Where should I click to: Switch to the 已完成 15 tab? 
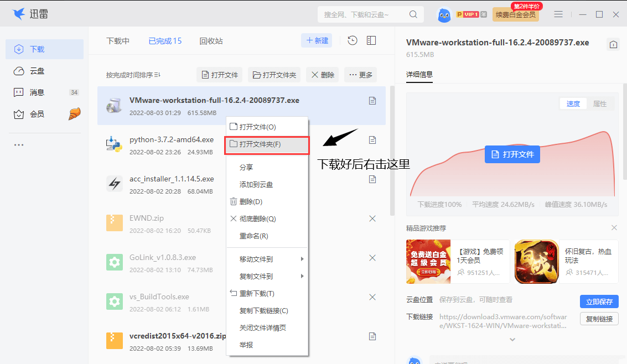[165, 41]
